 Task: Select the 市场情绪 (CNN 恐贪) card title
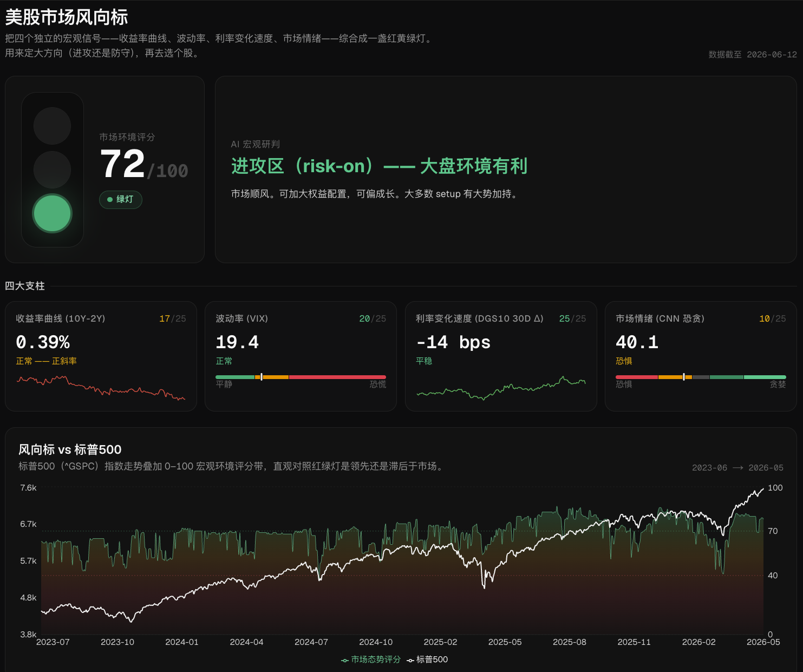tap(660, 318)
